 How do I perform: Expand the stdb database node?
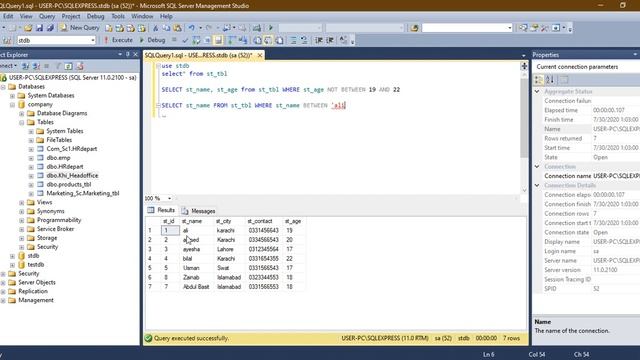click(13, 256)
